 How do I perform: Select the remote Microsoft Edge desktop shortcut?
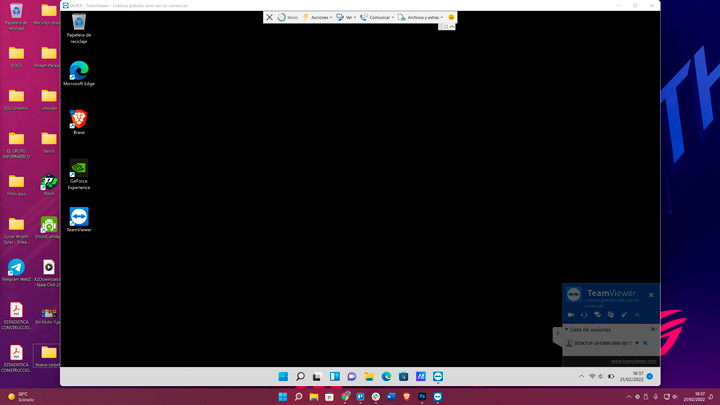[79, 73]
